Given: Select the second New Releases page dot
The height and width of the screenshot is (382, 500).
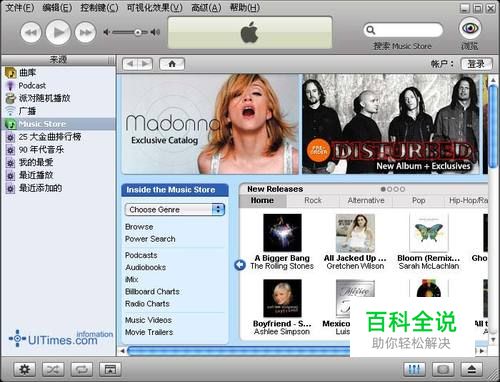Looking at the screenshot, I should tap(390, 189).
